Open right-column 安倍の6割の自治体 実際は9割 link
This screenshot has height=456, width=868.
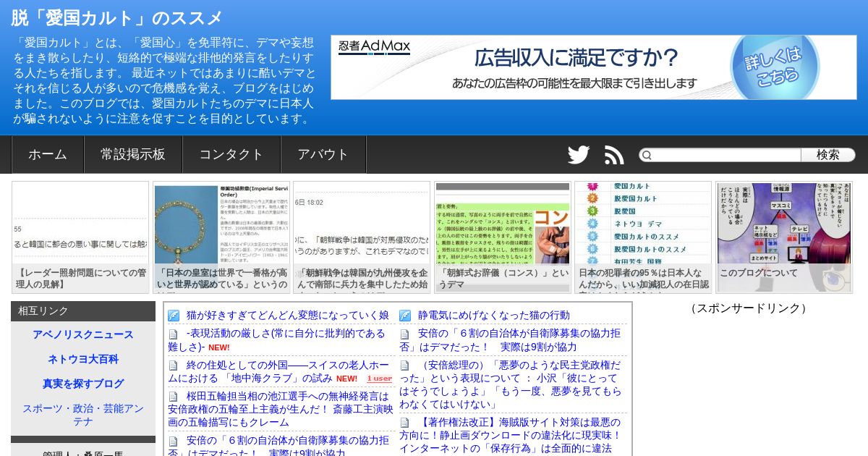[x=510, y=340]
